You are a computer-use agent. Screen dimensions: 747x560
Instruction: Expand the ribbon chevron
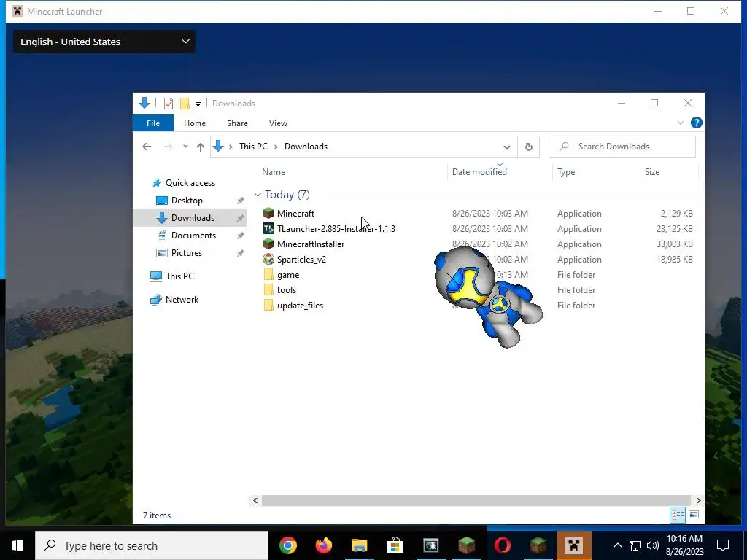[681, 122]
